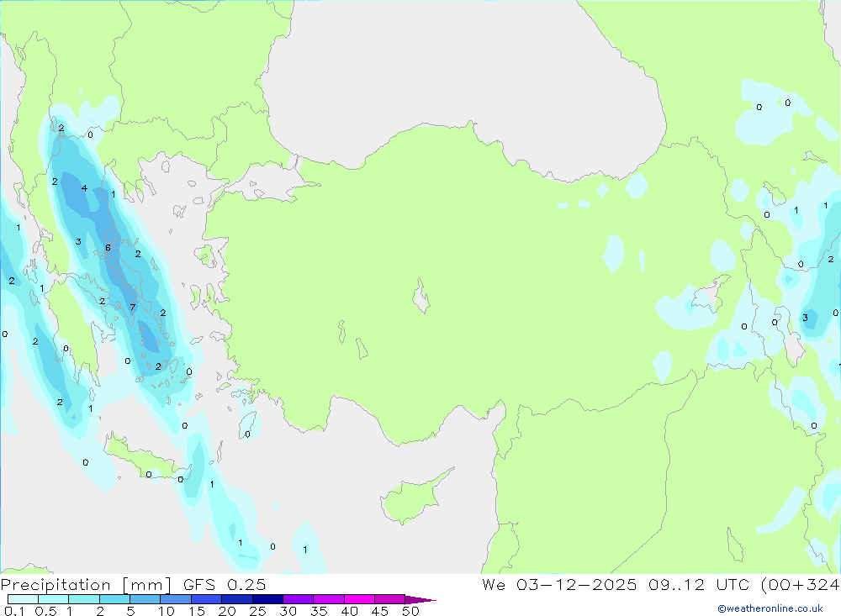Click the 'Precipitation [mm]' title text
Viewport: 841px width, 616px height.
click(x=86, y=585)
